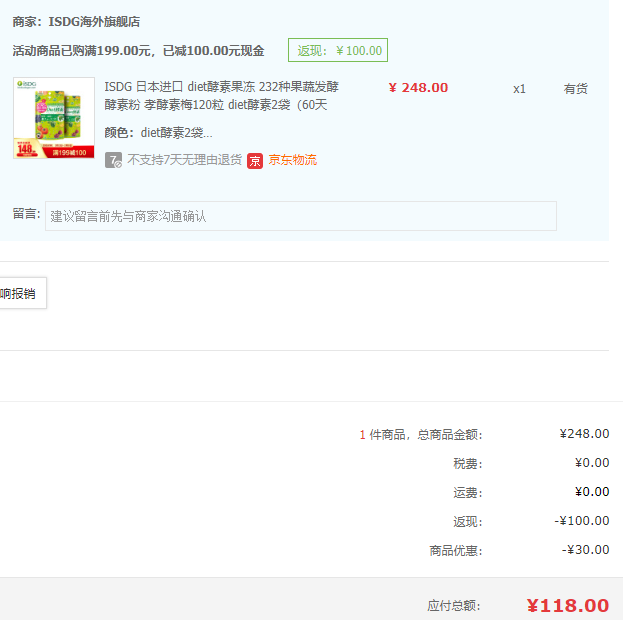Viewport: 623px width, 620px height.
Task: Select the 商品优惠 -¥30.00 value
Action: [x=586, y=550]
